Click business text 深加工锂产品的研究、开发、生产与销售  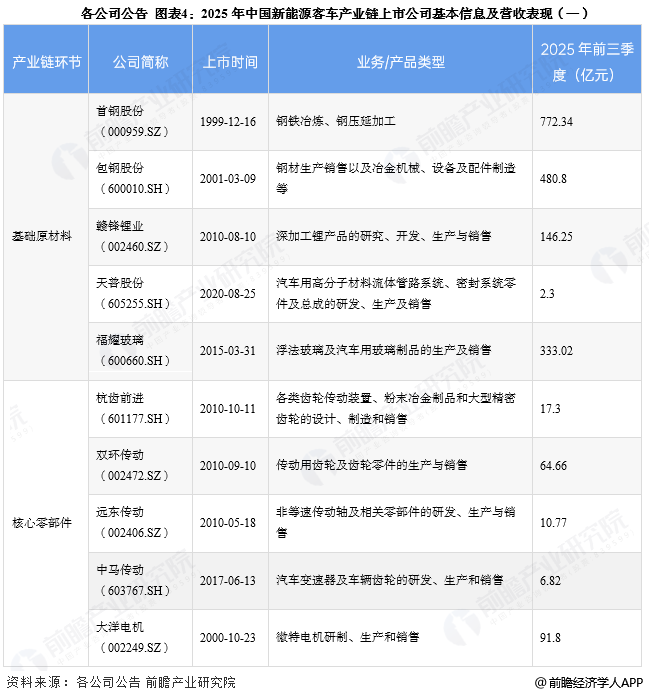coord(384,236)
